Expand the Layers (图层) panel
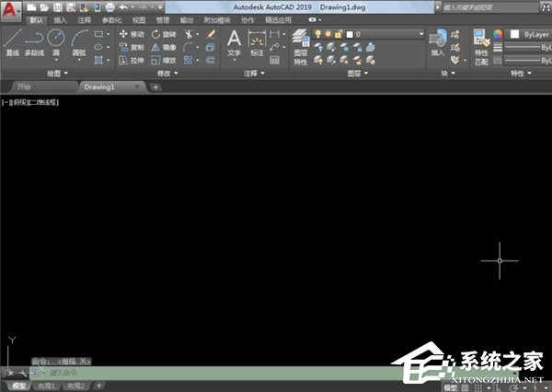 pyautogui.click(x=357, y=74)
